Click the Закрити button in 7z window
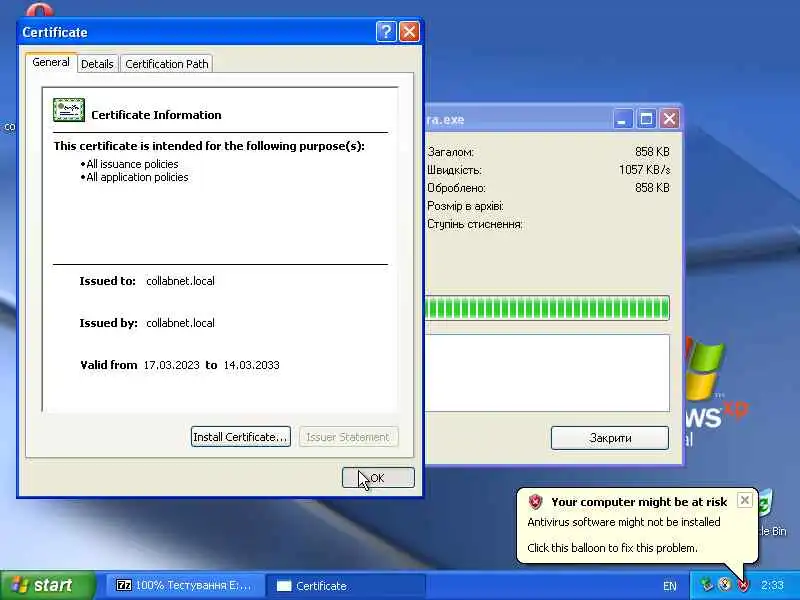The image size is (800, 600). coord(610,438)
